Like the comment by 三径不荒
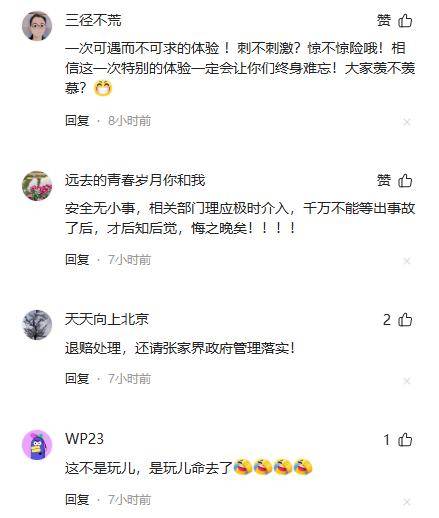 pos(405,21)
